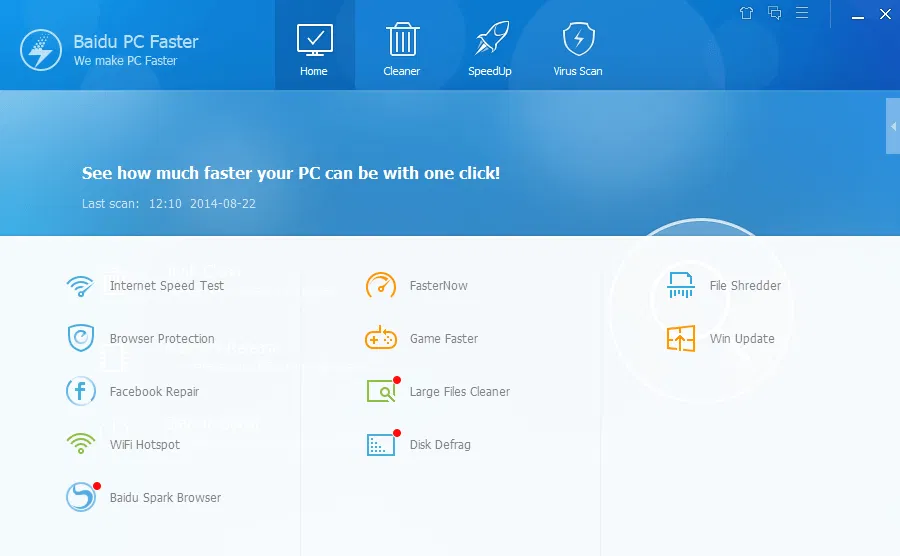Open Facebook Repair label
900x556 pixels.
(154, 392)
